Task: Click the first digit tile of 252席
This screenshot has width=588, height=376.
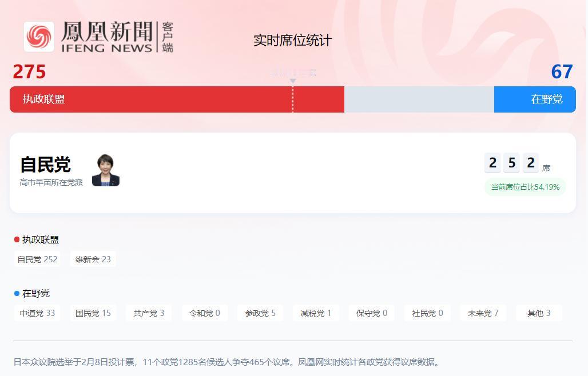Action: click(492, 163)
